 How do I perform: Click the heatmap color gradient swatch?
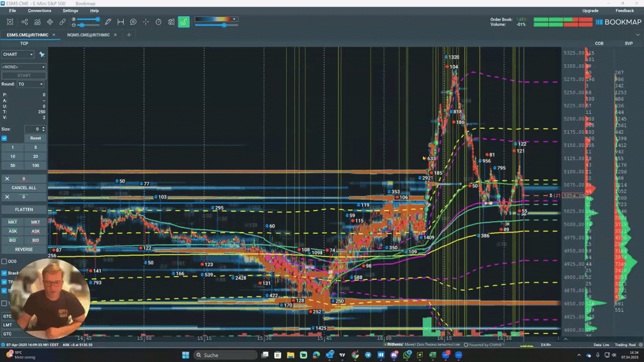(x=213, y=19)
